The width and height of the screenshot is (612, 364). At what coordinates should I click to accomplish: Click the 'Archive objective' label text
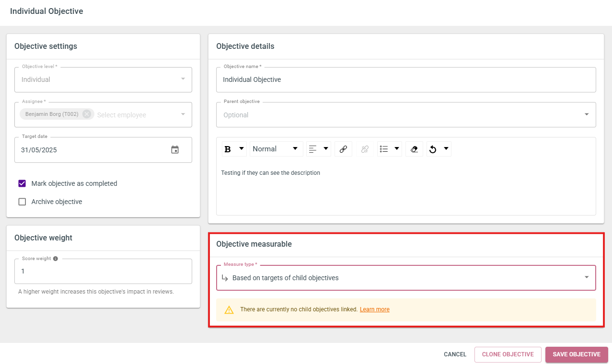[57, 202]
